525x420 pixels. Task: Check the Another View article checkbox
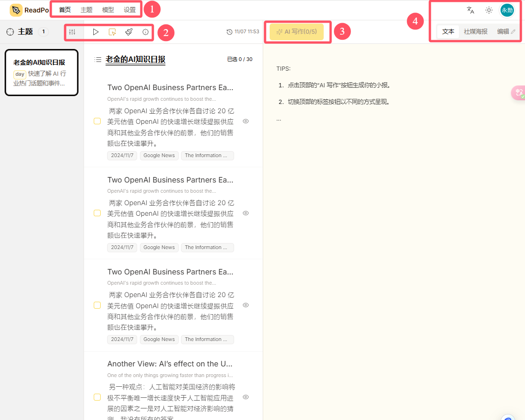click(x=97, y=397)
